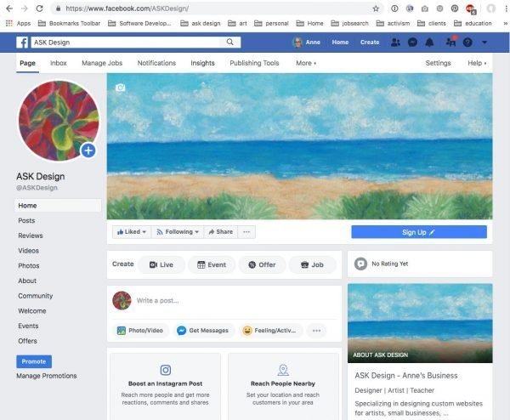Click the Facebook search field
This screenshot has width=510, height=420.
click(x=125, y=43)
